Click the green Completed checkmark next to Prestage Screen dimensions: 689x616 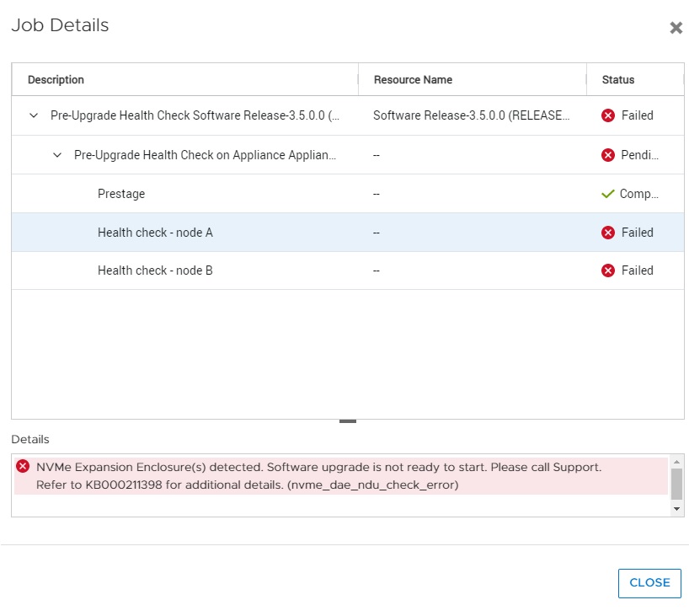[608, 194]
